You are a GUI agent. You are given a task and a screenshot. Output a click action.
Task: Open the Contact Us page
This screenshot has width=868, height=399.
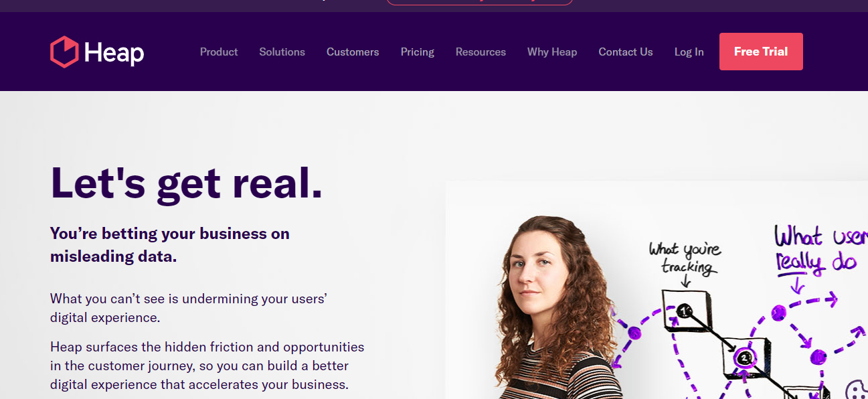pos(626,52)
